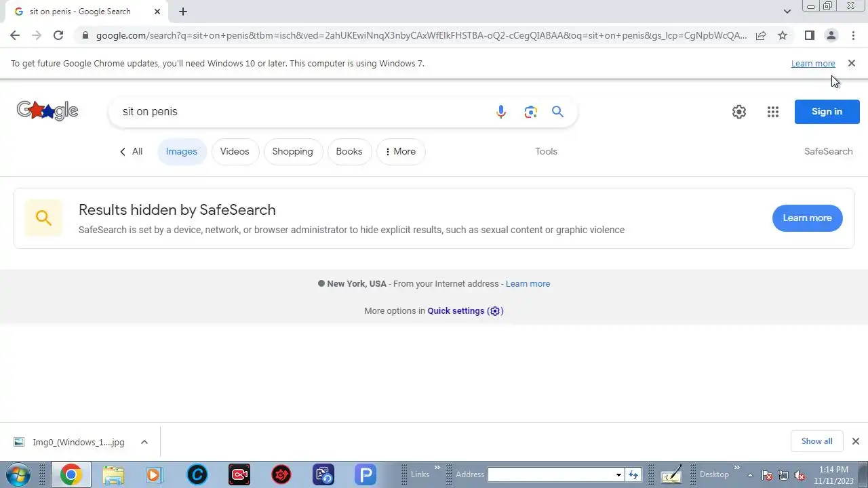Close the downloads bar
The height and width of the screenshot is (488, 868).
click(x=855, y=441)
